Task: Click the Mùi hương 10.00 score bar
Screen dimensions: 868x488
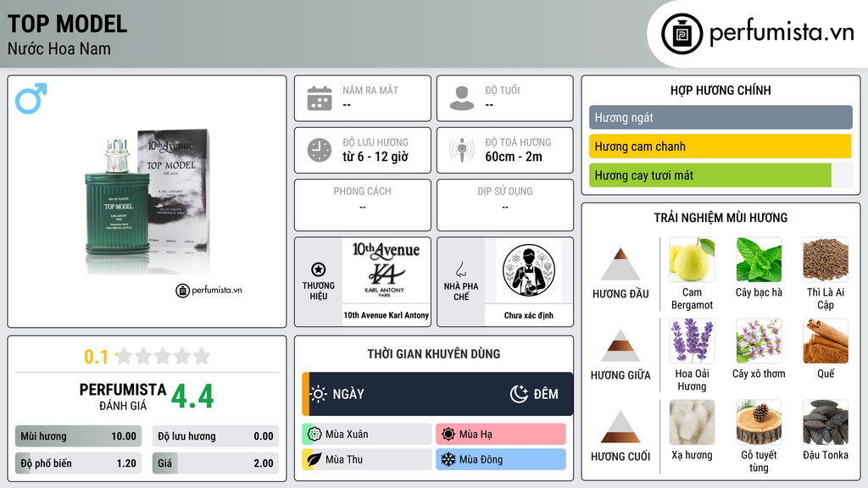Action: [x=78, y=436]
